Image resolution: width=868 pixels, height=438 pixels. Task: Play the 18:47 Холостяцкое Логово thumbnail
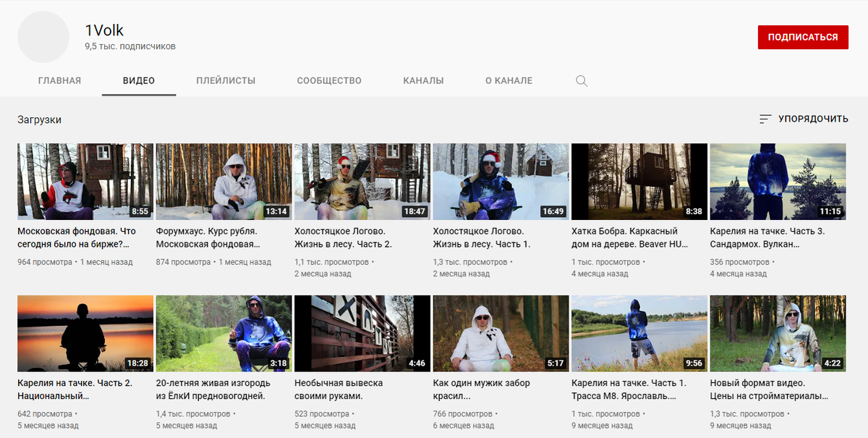[362, 182]
